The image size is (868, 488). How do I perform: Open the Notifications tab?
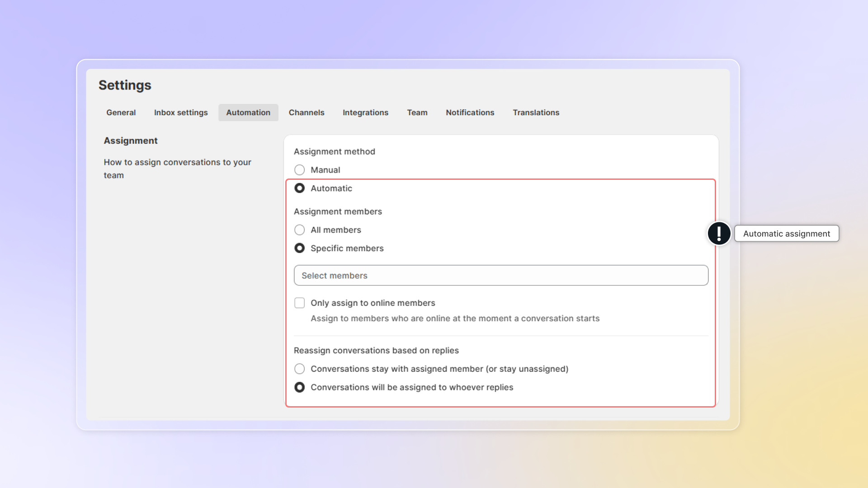point(470,113)
